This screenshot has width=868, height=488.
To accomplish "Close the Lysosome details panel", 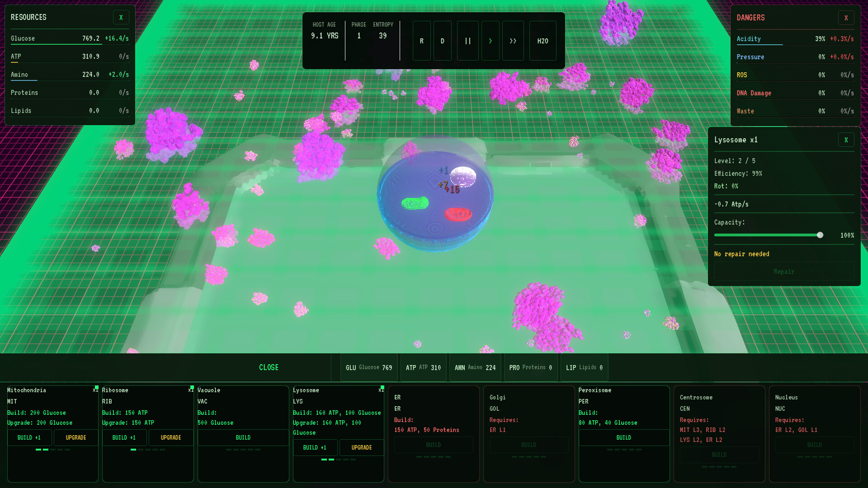I will (x=846, y=140).
